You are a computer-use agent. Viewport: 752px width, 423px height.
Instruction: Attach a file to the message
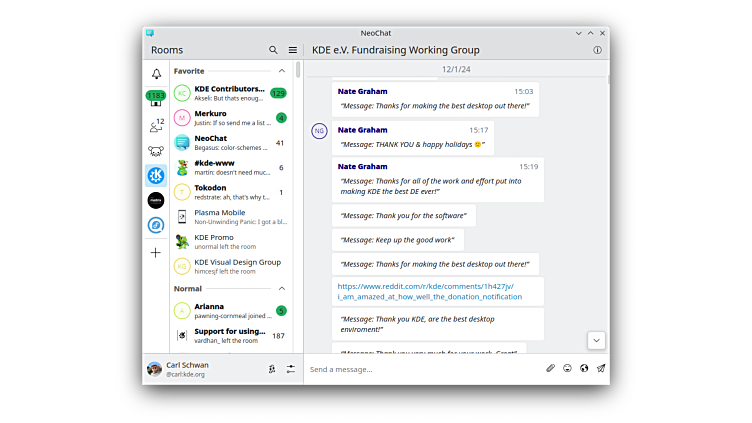point(550,369)
